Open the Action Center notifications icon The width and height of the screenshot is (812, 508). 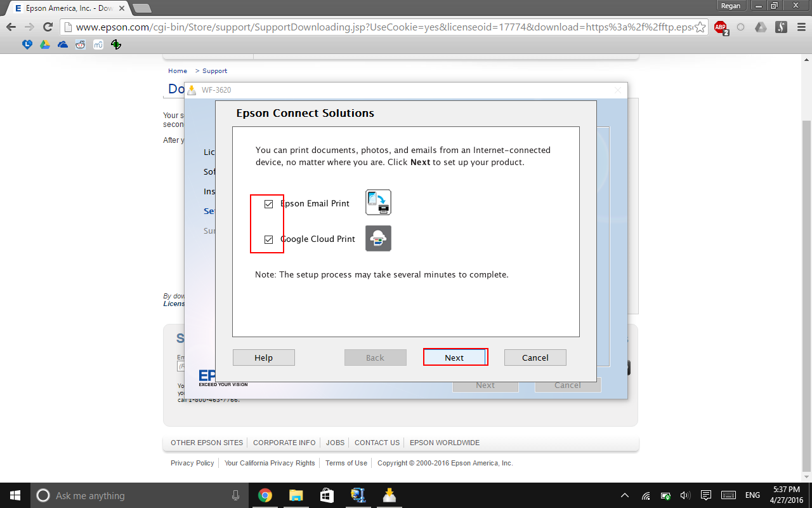[706, 495]
